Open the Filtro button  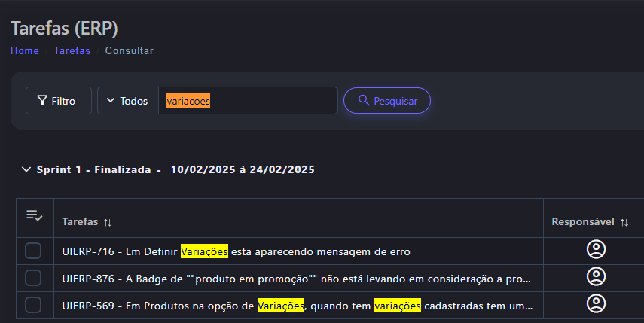(58, 100)
